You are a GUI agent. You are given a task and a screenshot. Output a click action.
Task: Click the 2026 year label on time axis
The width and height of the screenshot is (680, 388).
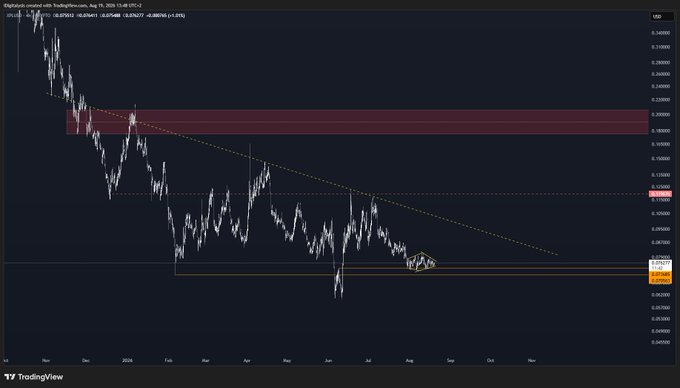click(x=127, y=360)
